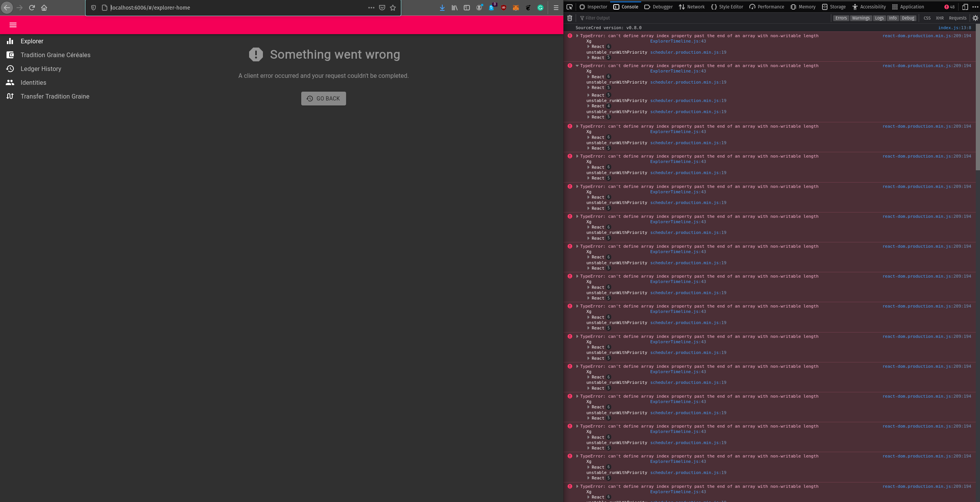The height and width of the screenshot is (502, 980).
Task: Clear the console output with the trash icon
Action: (x=570, y=18)
